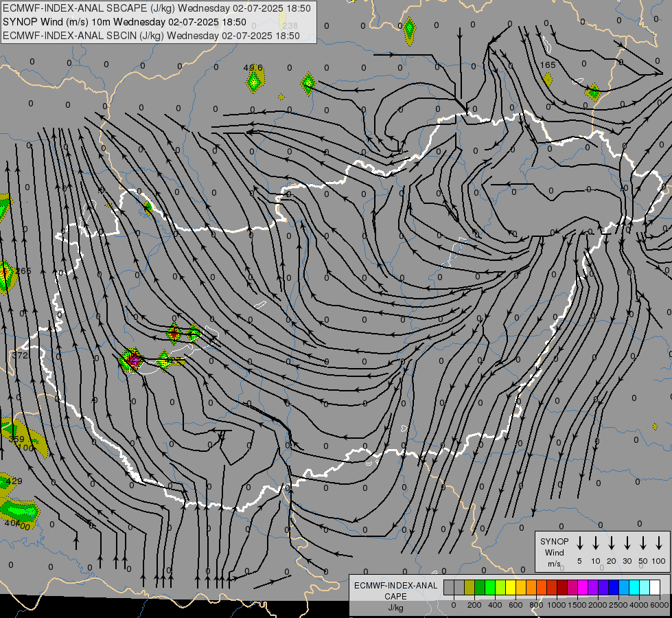This screenshot has width=672, height=618.
Task: Click the 359 CAPE value on map
Action: click(x=16, y=439)
